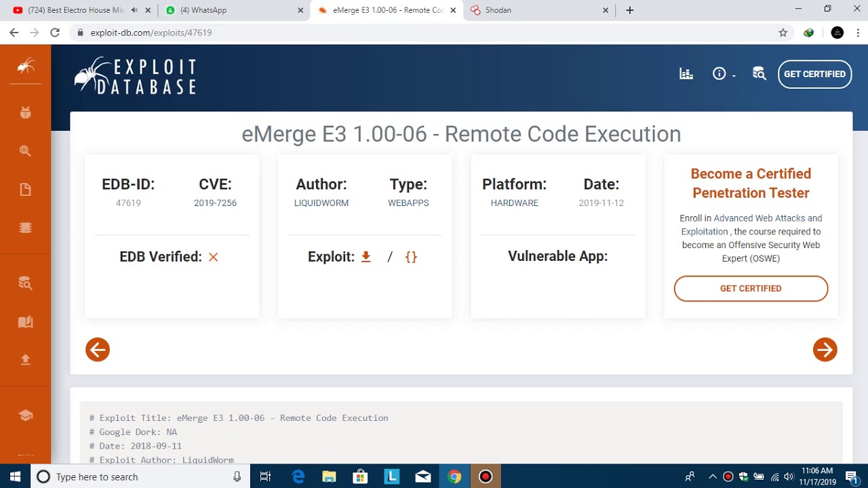Screen dimensions: 868x488
Task: Open the Exploits bug icon in sidebar
Action: [x=25, y=113]
